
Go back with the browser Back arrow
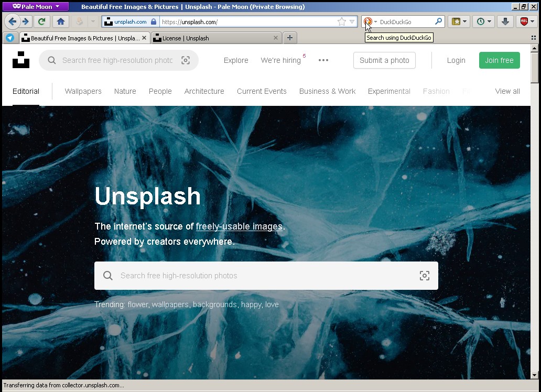pos(12,21)
